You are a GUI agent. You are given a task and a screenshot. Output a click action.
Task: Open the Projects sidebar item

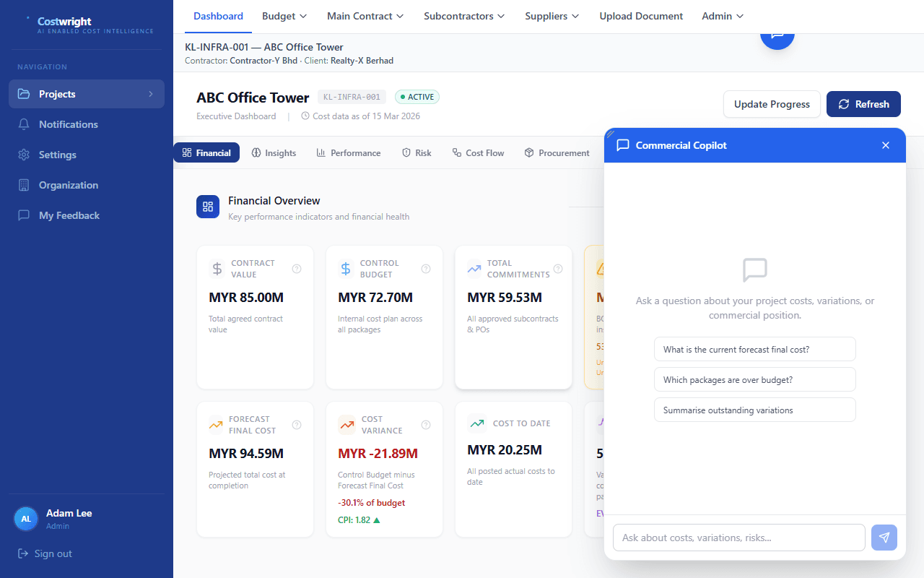point(87,94)
